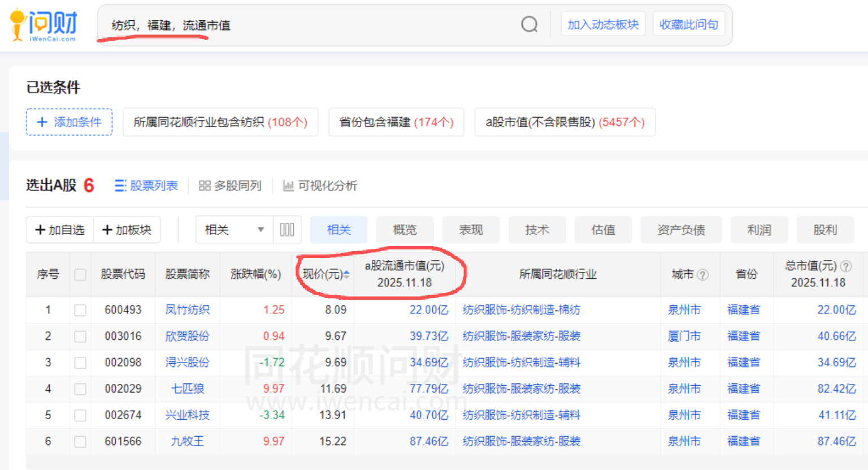The width and height of the screenshot is (868, 470).
Task: Click the a股流通市值(元) column header
Action: (x=405, y=274)
